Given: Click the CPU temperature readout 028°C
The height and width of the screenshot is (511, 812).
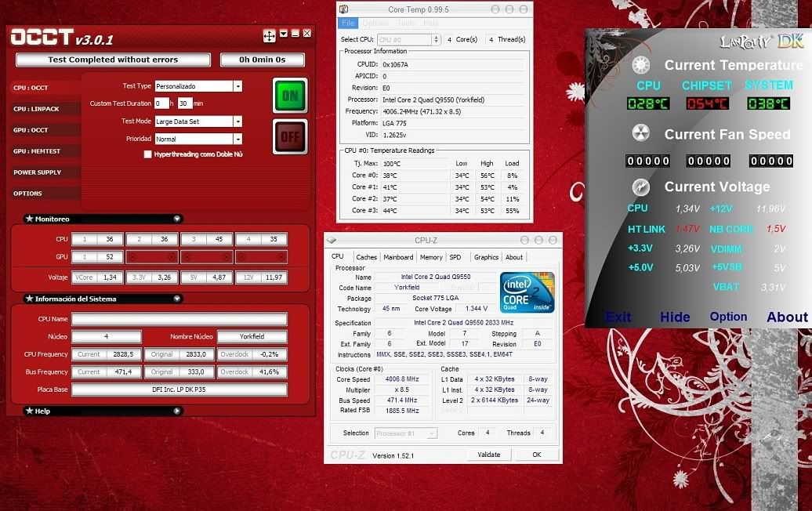Looking at the screenshot, I should pos(648,103).
